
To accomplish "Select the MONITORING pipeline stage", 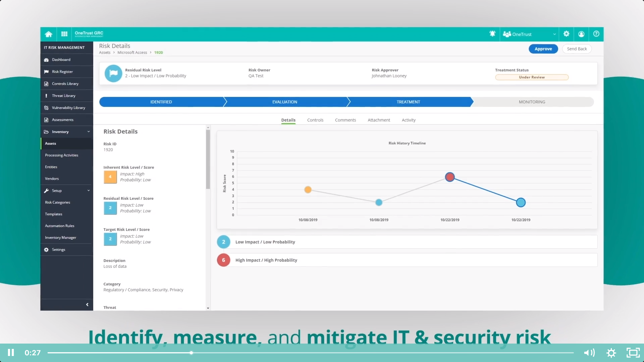I will coord(532,102).
